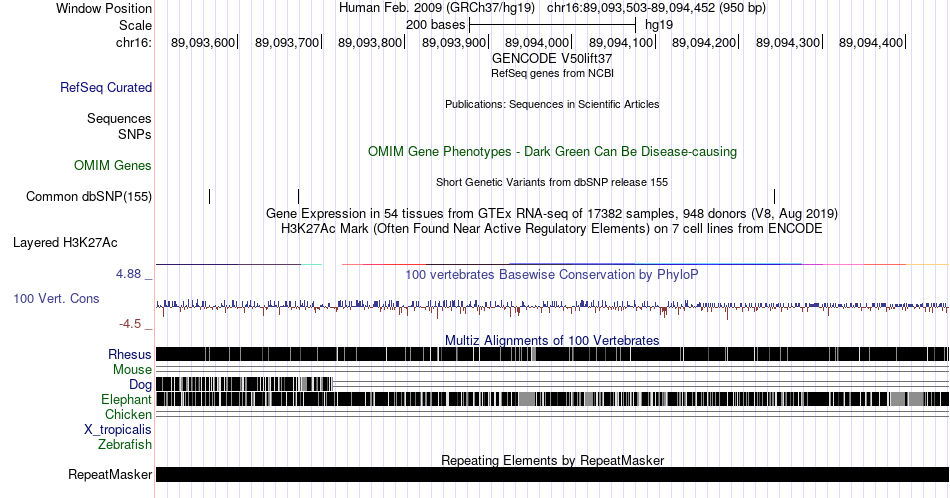
Task: Click the Elephant alignment label
Action: pyautogui.click(x=127, y=399)
